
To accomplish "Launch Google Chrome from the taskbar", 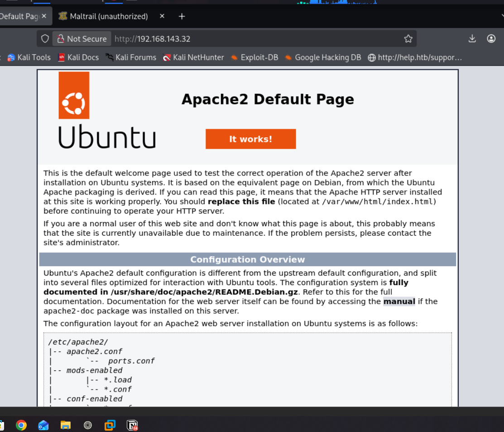I will 21,425.
